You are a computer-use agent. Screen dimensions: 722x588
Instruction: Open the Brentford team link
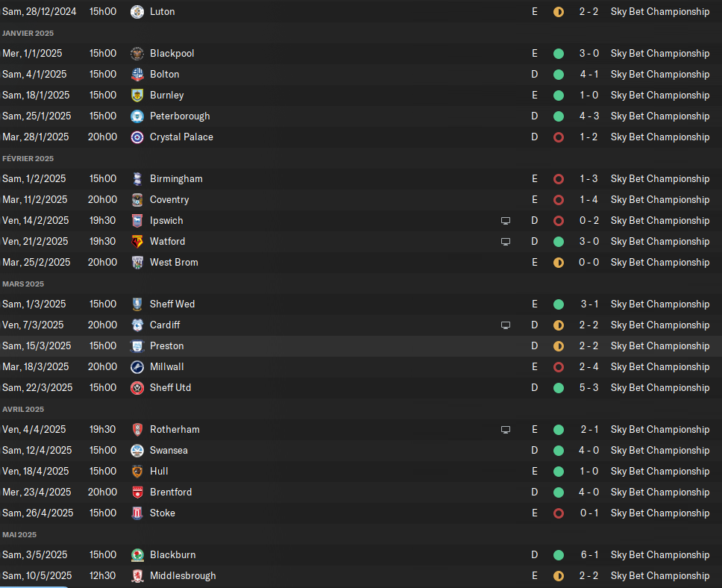[x=171, y=492]
